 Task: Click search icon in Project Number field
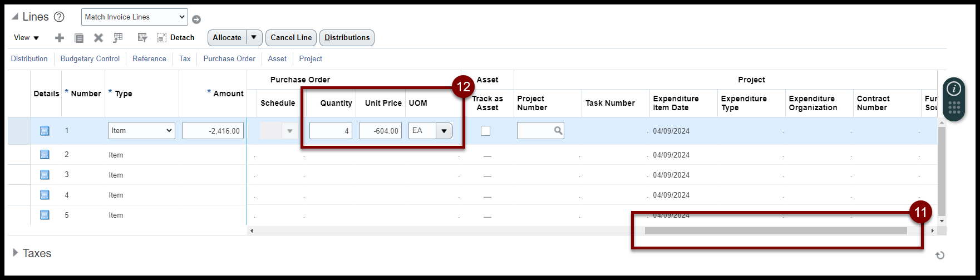558,131
